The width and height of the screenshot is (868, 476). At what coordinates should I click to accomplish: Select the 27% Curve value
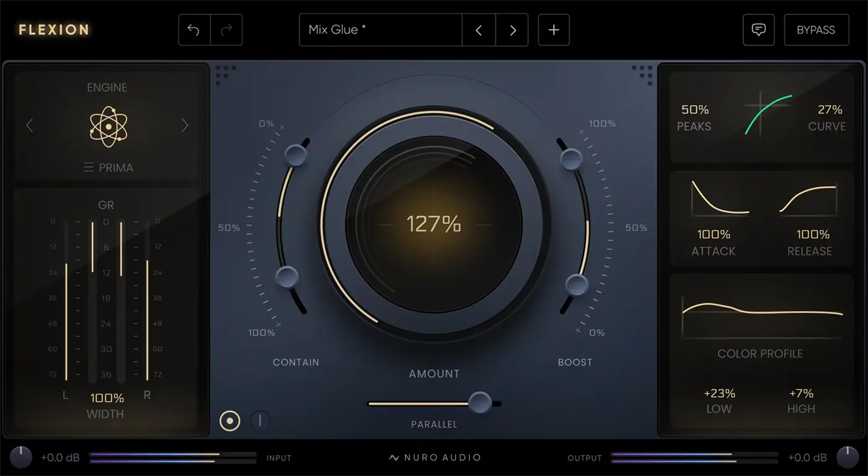(x=830, y=110)
